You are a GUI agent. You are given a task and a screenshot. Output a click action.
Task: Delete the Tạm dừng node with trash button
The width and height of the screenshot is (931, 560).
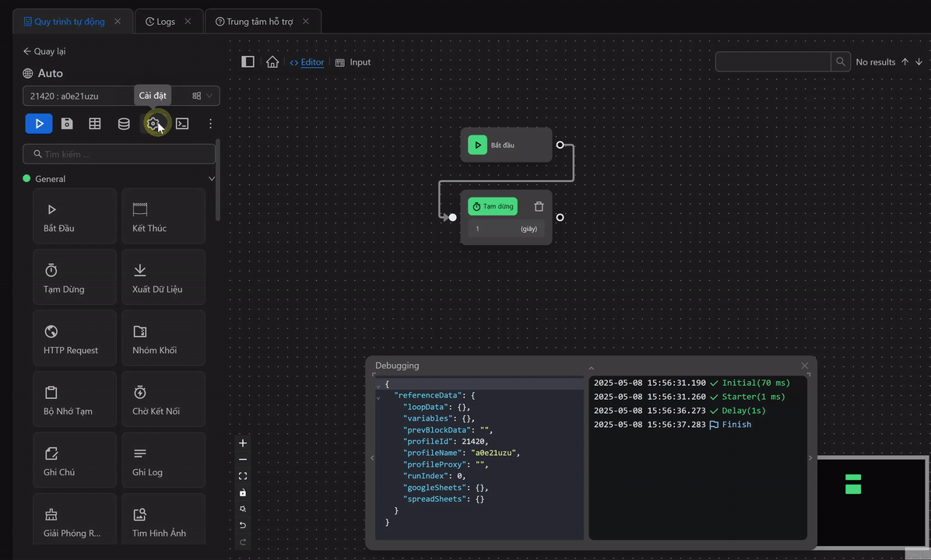coord(539,206)
